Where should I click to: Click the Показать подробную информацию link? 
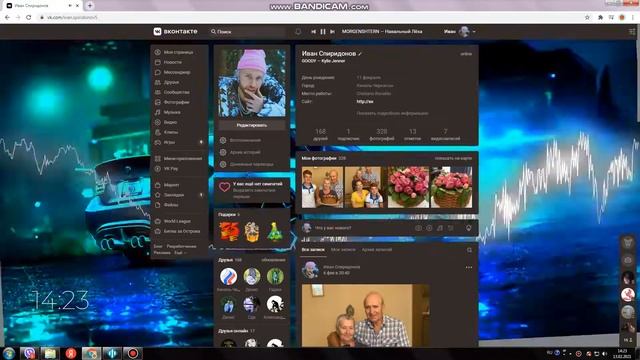coord(392,113)
